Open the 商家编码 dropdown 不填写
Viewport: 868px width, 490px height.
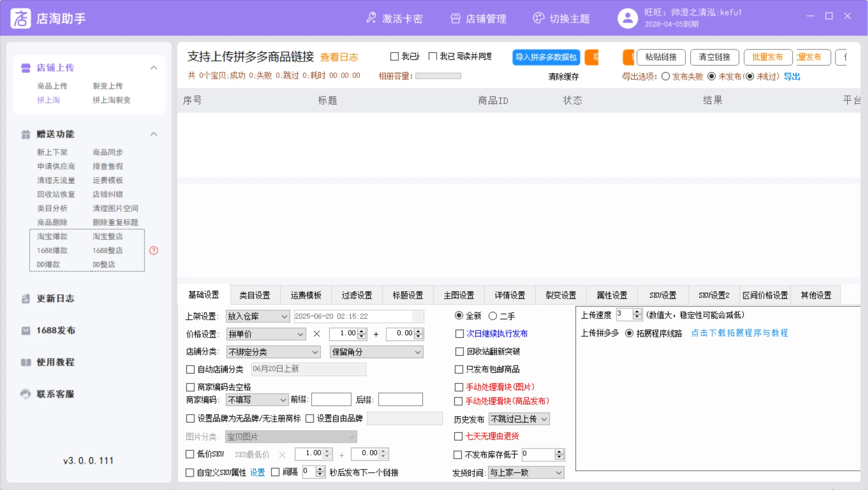coord(257,400)
